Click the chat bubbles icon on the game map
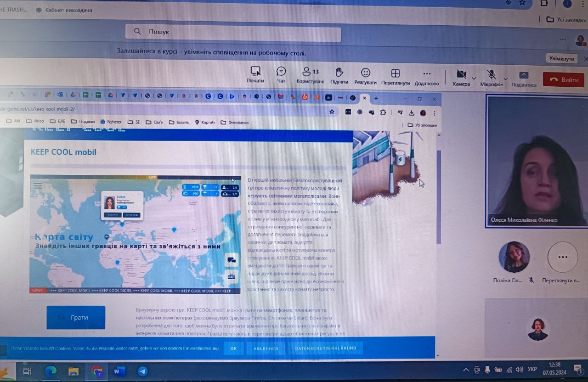Image resolution: width=588 pixels, height=382 pixels. point(232,260)
